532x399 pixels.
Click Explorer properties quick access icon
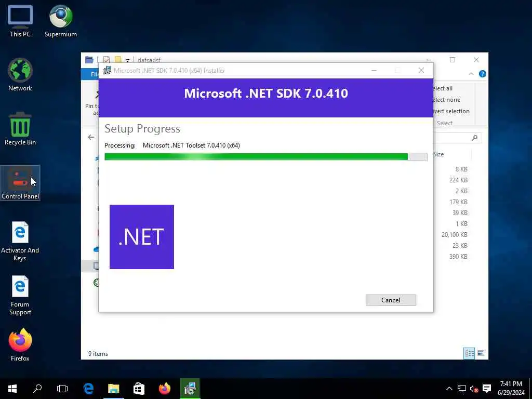pyautogui.click(x=106, y=60)
